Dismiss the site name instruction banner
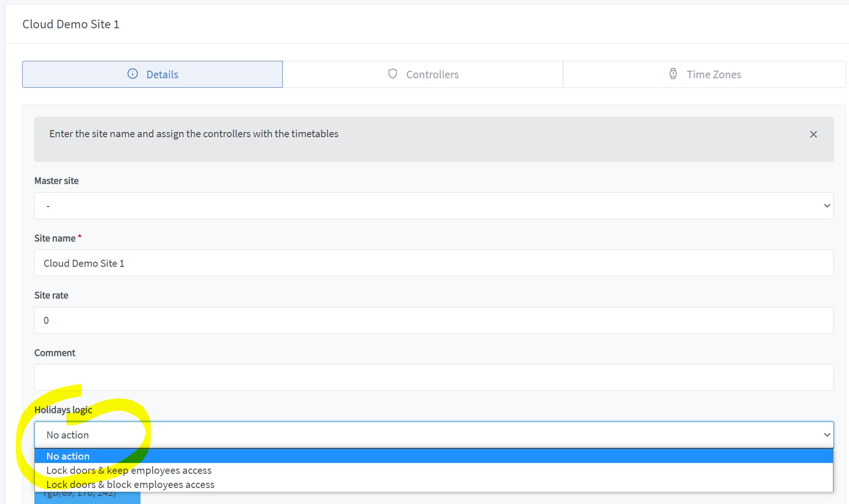Viewport: 849px width, 504px height. click(x=813, y=134)
